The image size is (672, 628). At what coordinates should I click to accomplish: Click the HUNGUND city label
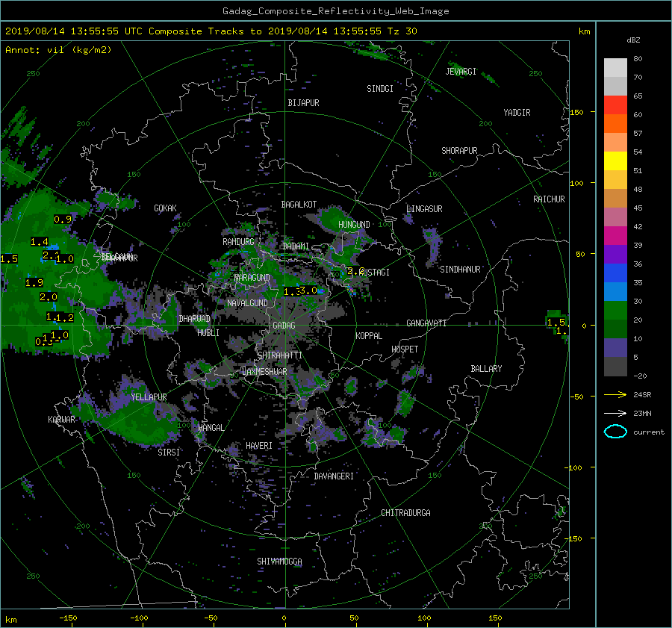(354, 225)
